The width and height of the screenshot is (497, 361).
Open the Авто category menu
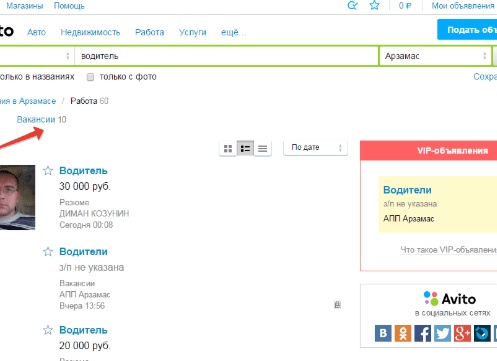click(36, 32)
